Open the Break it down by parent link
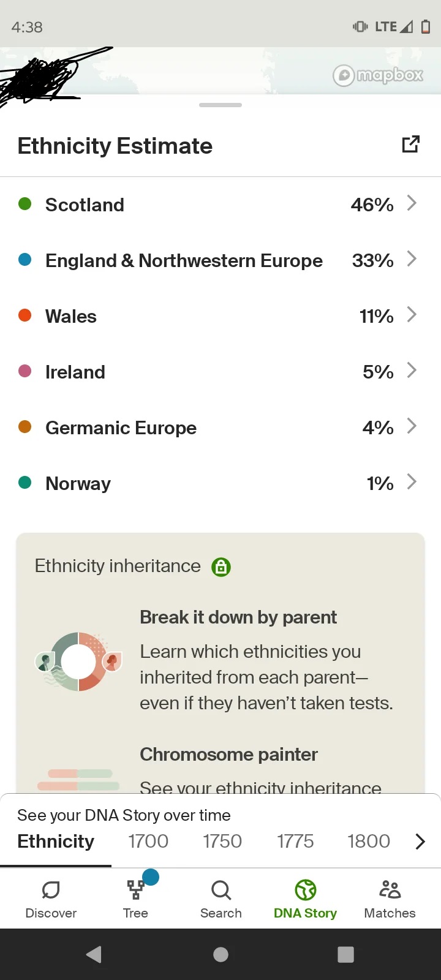This screenshot has height=980, width=441. (238, 617)
